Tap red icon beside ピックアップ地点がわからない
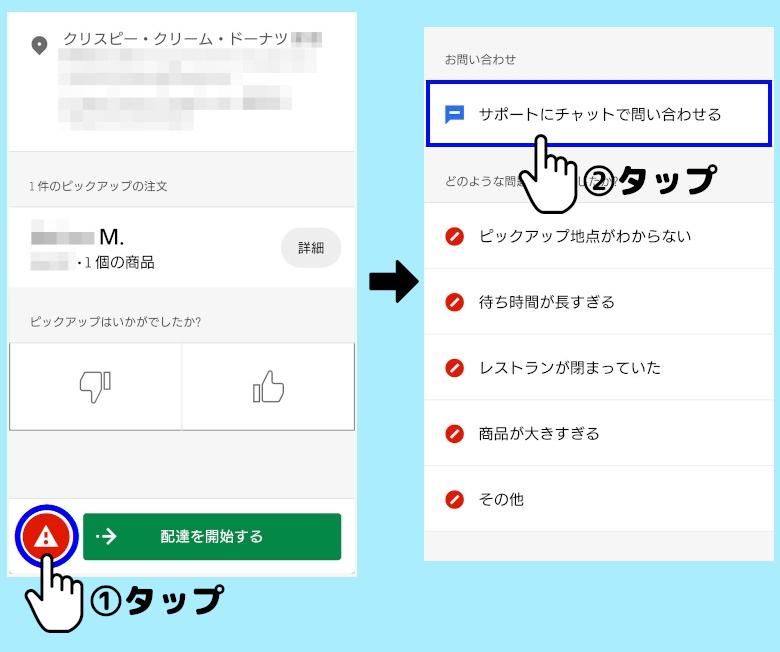This screenshot has width=780, height=652. tap(454, 236)
